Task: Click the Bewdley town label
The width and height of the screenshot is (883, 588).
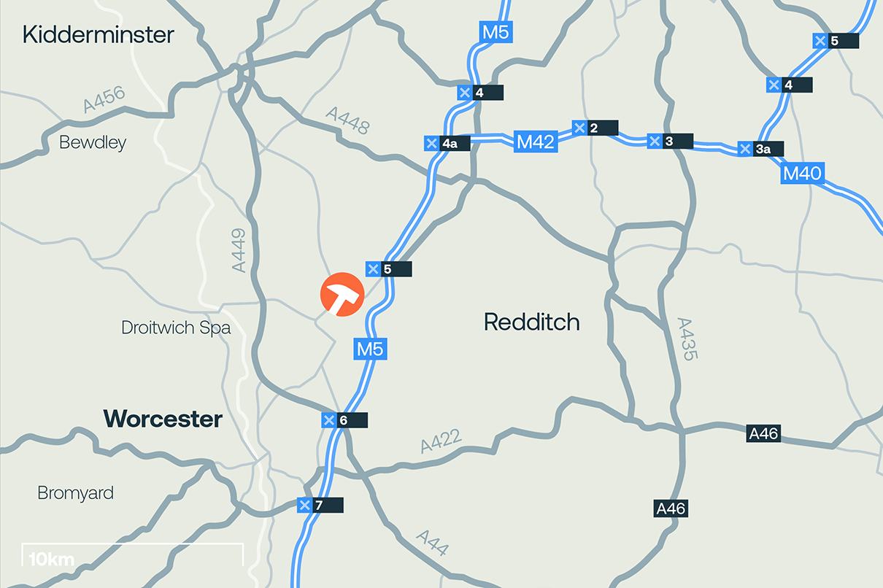Action: 93,142
